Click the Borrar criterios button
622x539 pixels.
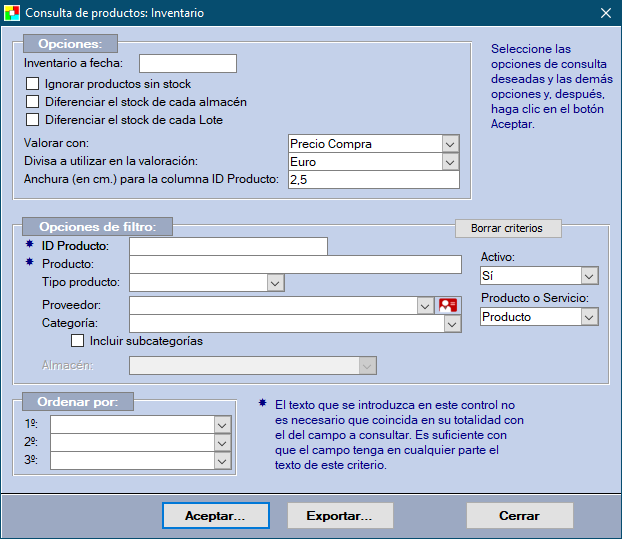506,228
